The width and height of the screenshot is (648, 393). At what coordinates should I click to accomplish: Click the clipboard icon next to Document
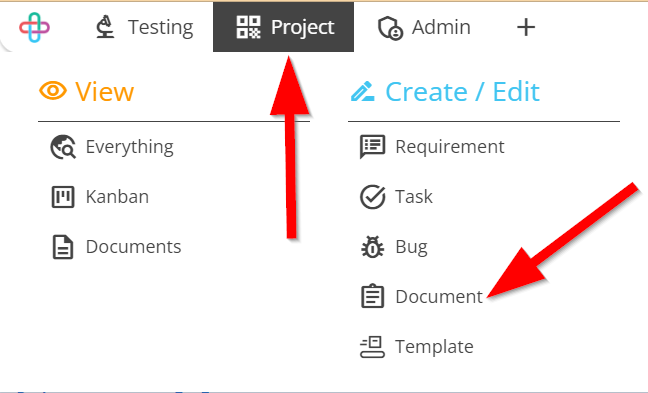(372, 296)
